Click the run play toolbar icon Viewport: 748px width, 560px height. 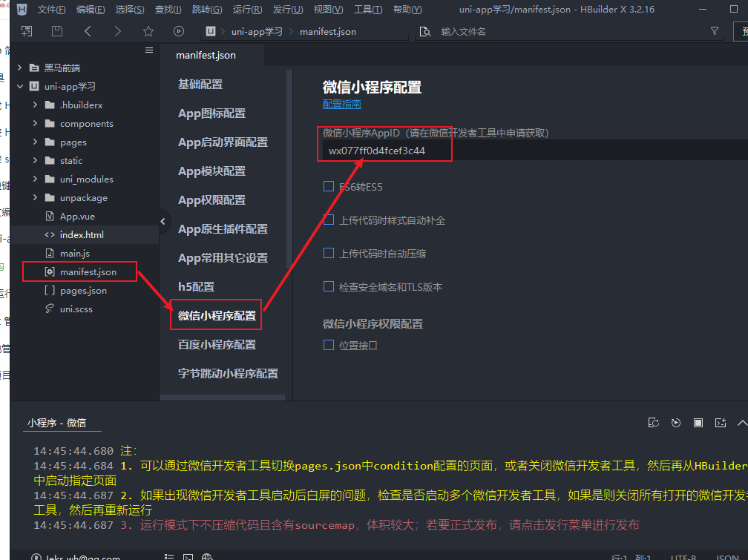pyautogui.click(x=178, y=31)
